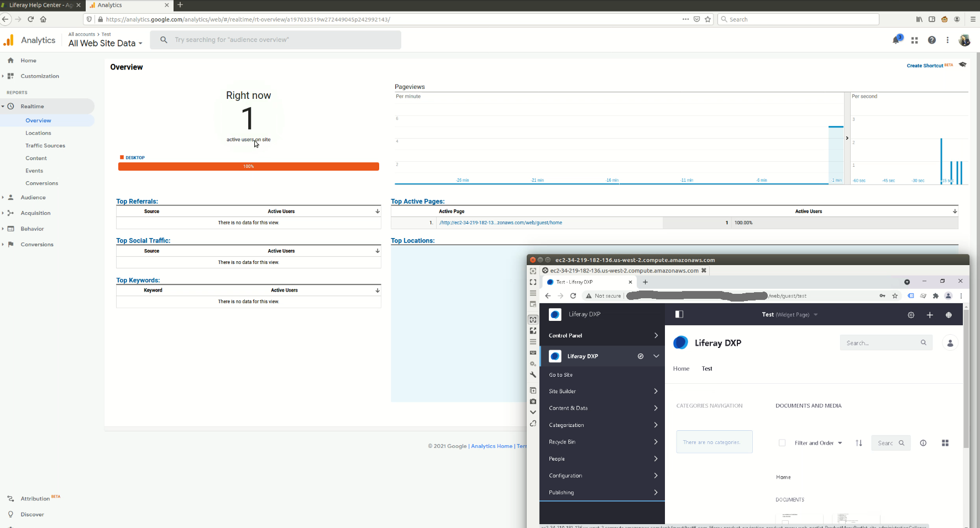Open new tab with plus button in Firefox
The image size is (980, 528).
(180, 5)
